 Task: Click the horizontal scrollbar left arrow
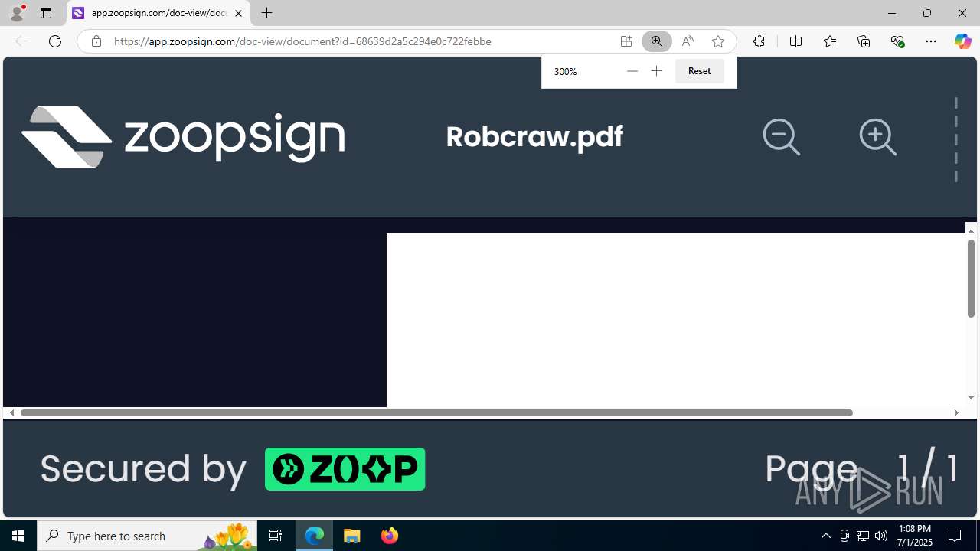[x=11, y=412]
